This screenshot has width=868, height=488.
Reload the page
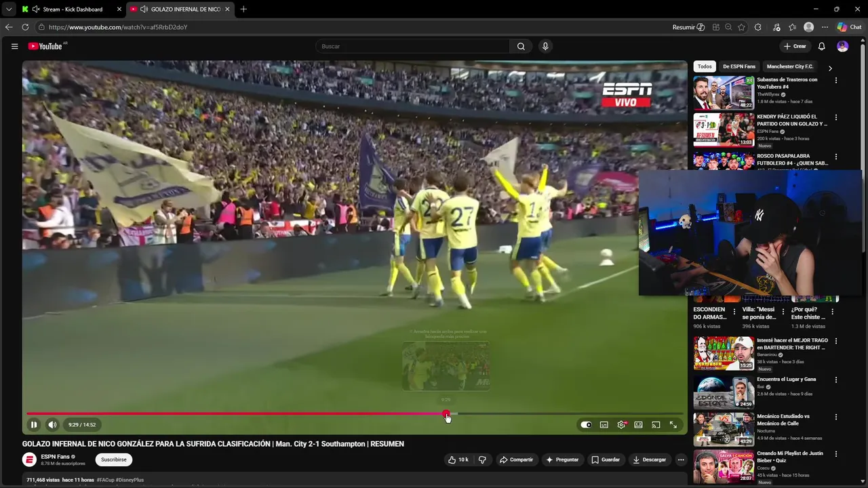tap(25, 27)
